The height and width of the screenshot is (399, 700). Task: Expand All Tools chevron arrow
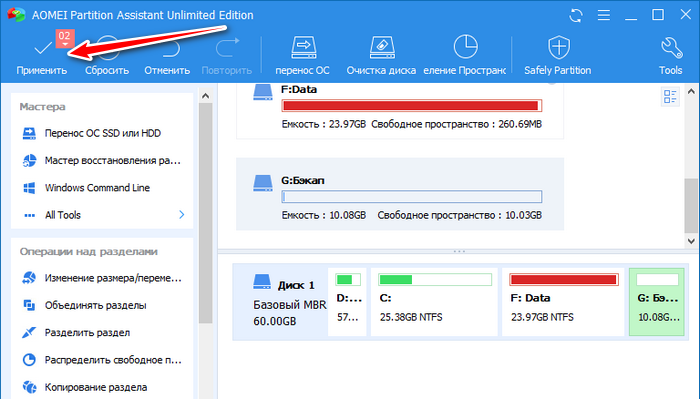181,215
